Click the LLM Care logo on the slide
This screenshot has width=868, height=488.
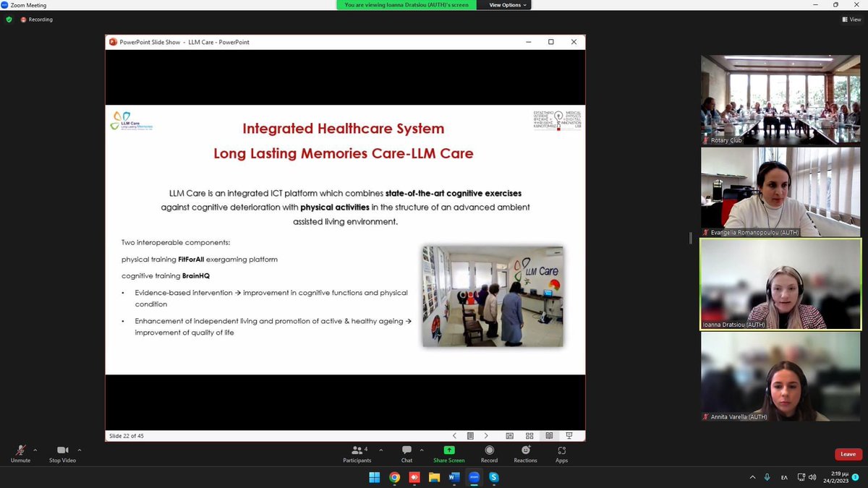pos(131,121)
